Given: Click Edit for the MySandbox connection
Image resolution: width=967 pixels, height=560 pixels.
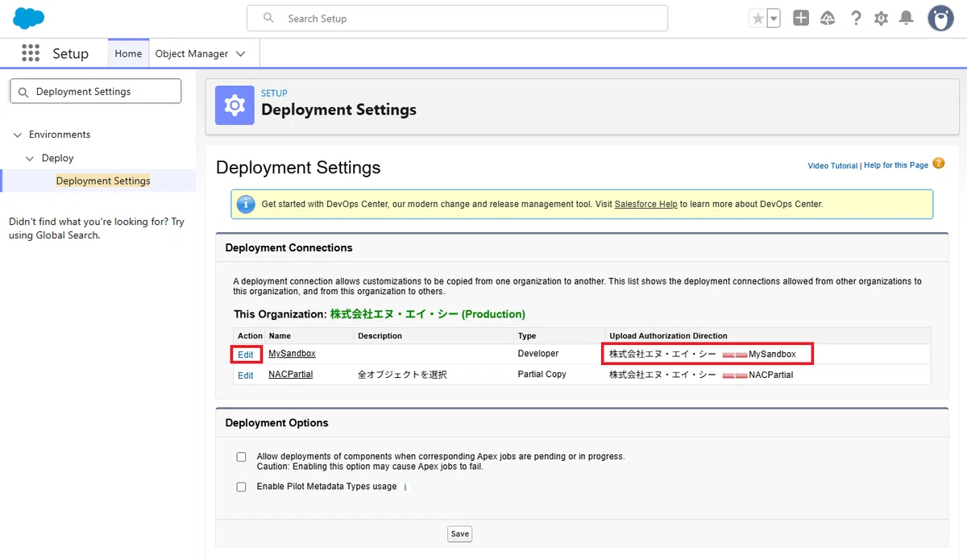Looking at the screenshot, I should [246, 355].
